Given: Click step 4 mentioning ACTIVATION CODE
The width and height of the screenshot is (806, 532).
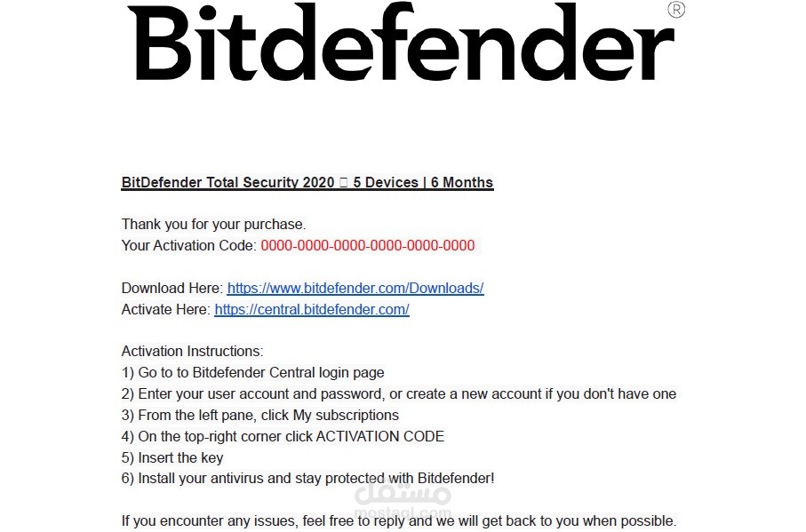Looking at the screenshot, I should (x=283, y=436).
